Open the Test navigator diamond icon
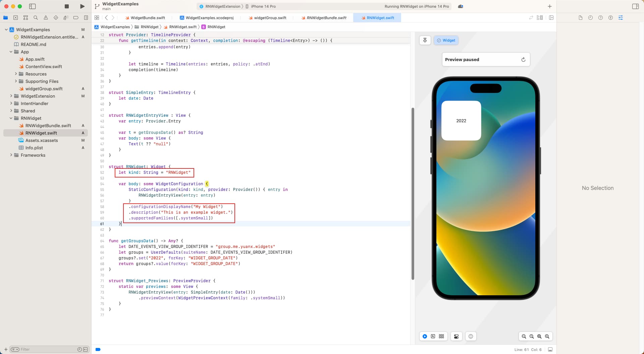The image size is (644, 354). point(56,17)
